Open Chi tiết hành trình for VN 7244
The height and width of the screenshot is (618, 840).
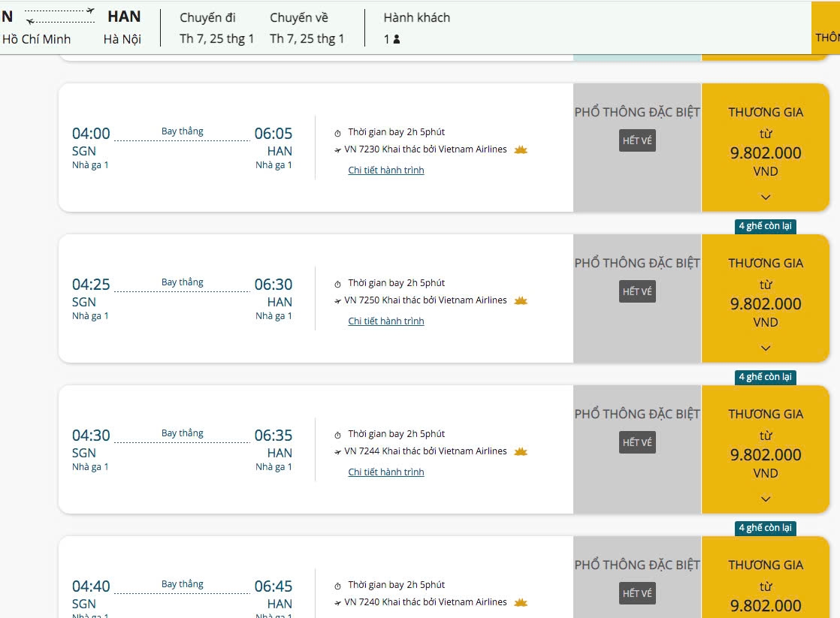pos(386,472)
